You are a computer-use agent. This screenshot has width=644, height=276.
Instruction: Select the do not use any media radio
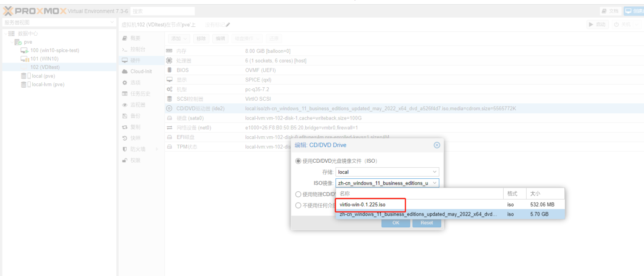pos(299,206)
